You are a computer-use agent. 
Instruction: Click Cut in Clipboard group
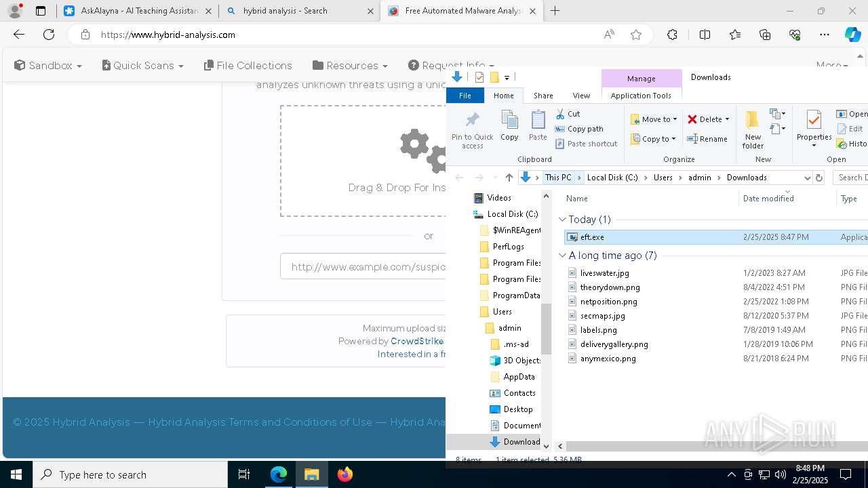click(568, 114)
